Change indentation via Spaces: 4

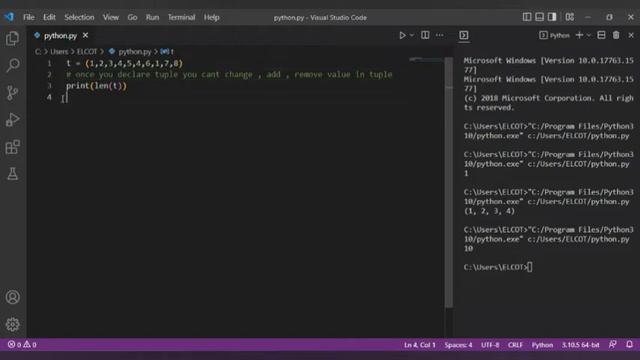[458, 345]
